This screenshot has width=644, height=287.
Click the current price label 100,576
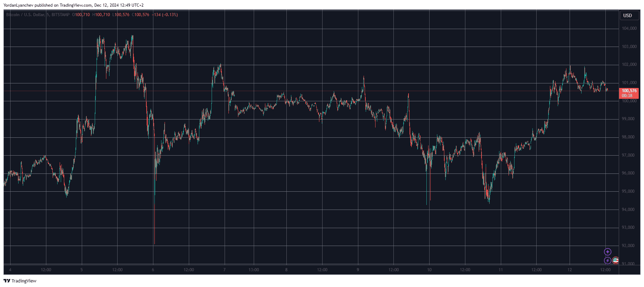click(629, 91)
